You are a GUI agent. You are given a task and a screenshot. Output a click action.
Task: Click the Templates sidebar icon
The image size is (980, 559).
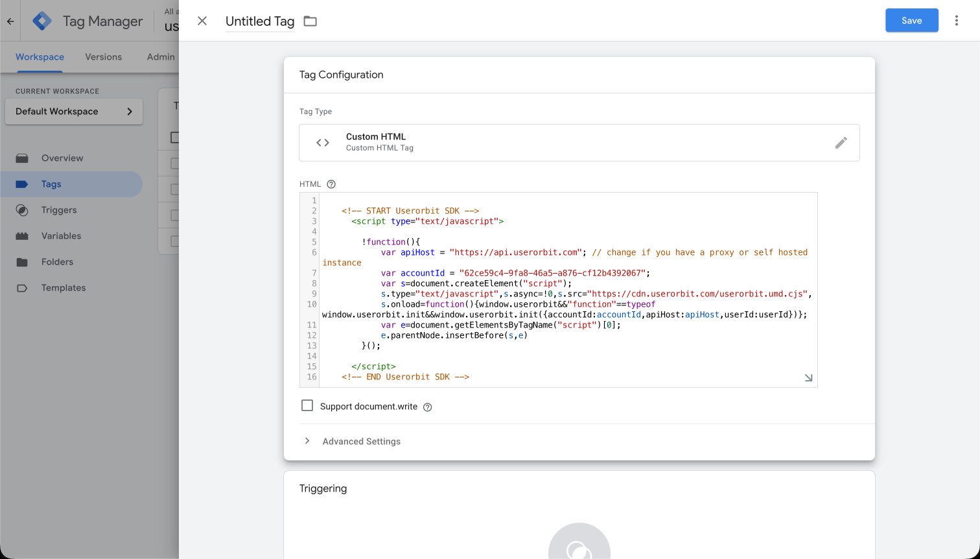click(x=22, y=288)
